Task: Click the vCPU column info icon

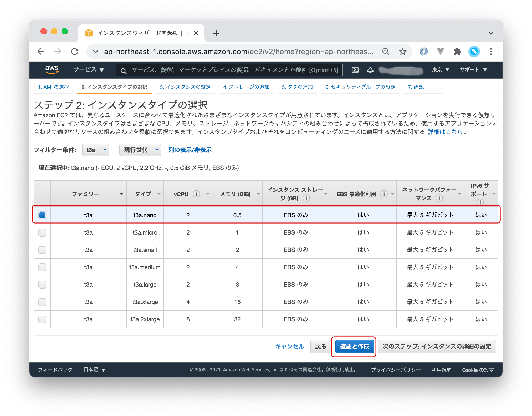Action: tap(196, 194)
